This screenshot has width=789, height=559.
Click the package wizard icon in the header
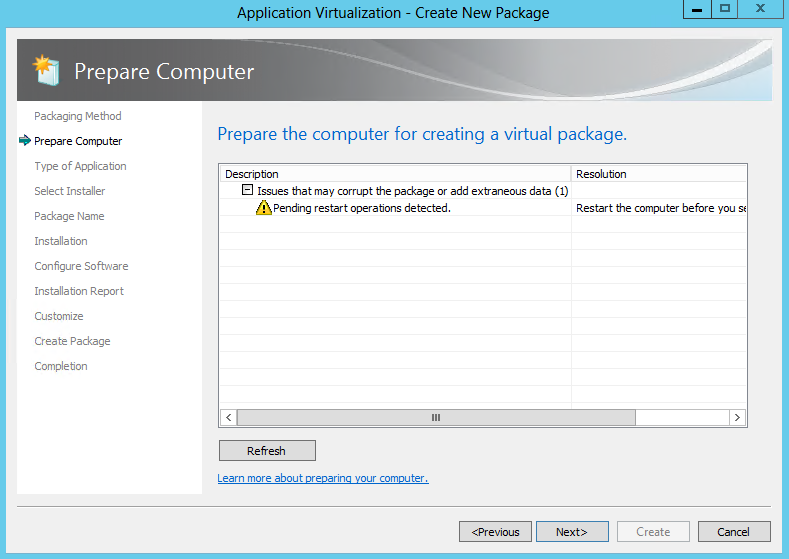pyautogui.click(x=46, y=70)
